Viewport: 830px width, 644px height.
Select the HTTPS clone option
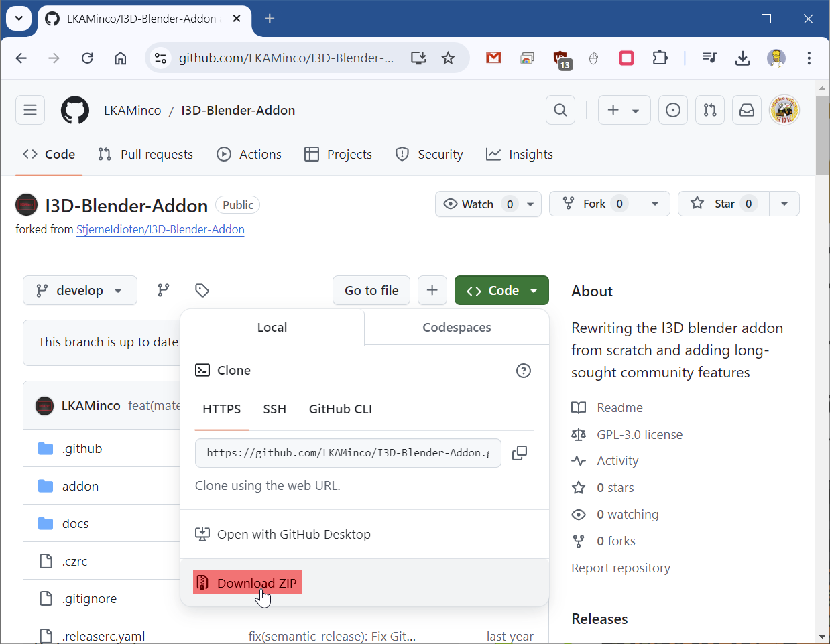pos(221,409)
